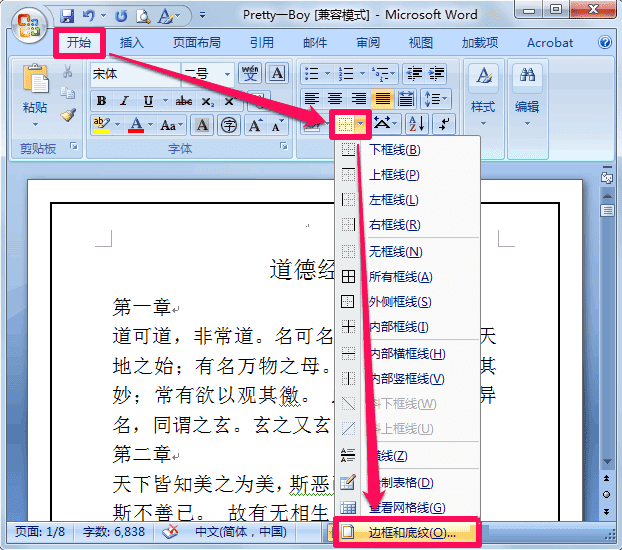Toggle strikethrough formatting
Viewport: 622px width, 550px height.
tap(184, 101)
